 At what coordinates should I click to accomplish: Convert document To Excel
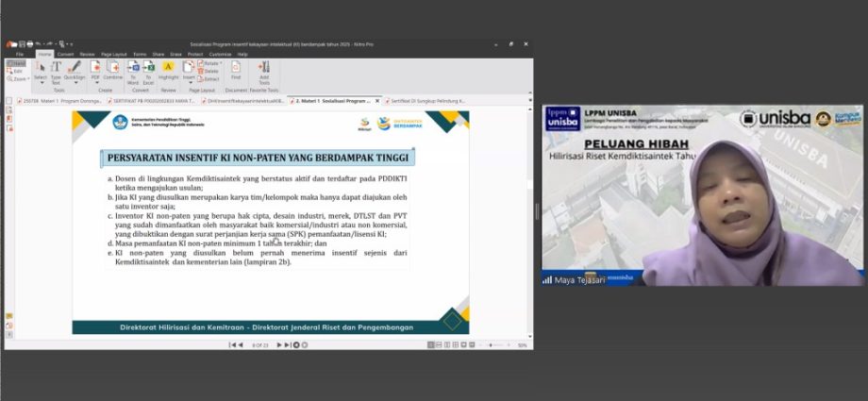pyautogui.click(x=150, y=70)
